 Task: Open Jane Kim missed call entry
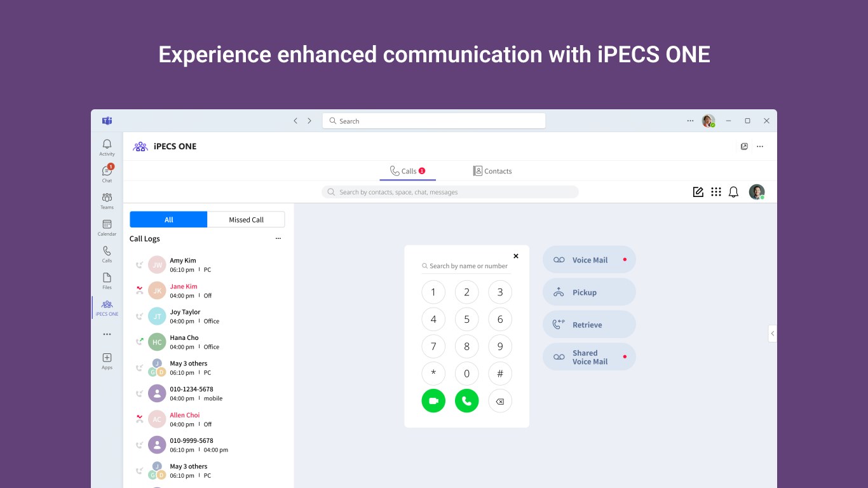coord(208,290)
